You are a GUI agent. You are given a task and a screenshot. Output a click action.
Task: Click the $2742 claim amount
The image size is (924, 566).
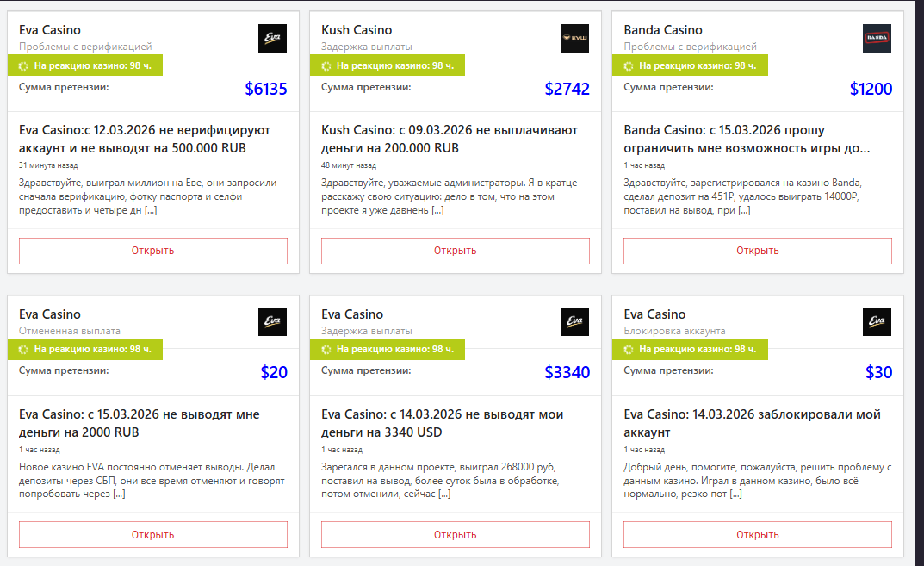point(567,89)
